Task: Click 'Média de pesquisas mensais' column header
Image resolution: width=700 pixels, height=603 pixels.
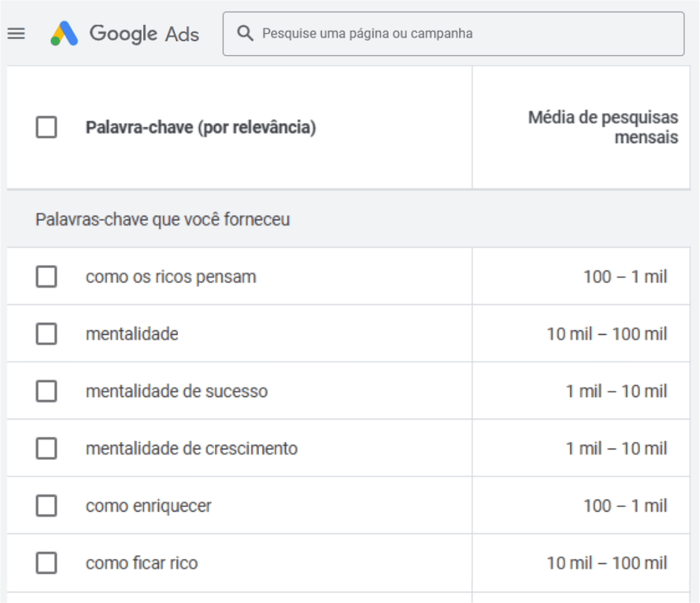Action: tap(603, 127)
